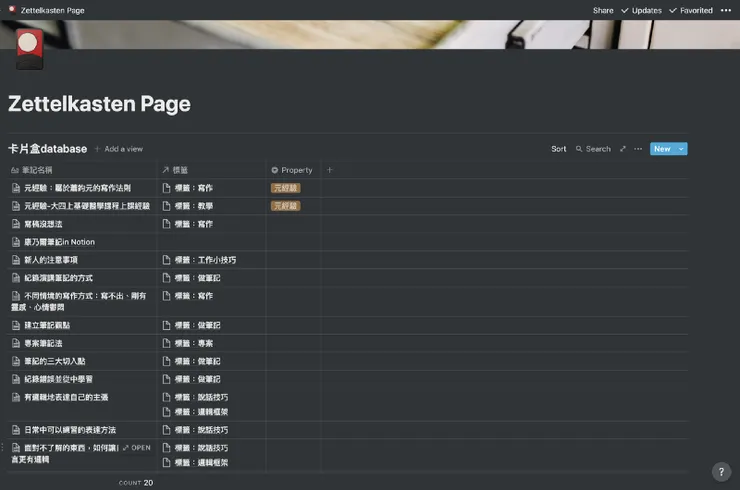Click OPEN on the last table row
740x490 pixels.
click(137, 448)
